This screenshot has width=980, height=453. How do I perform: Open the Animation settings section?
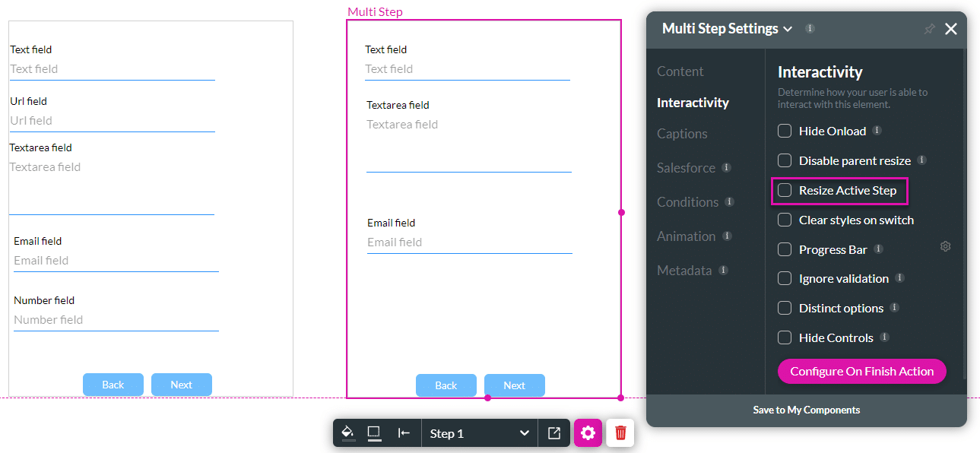click(x=687, y=236)
